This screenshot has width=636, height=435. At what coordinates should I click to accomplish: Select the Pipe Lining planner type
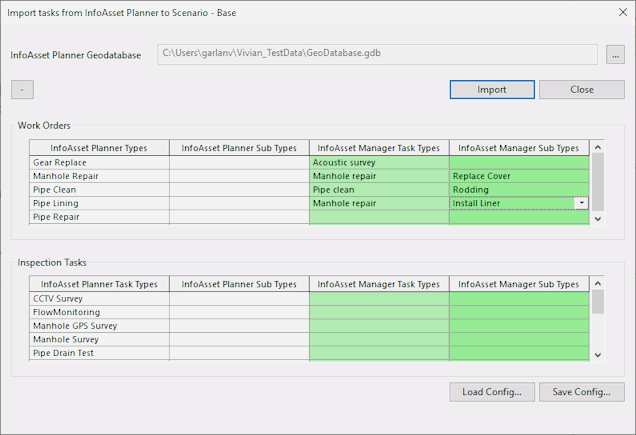(x=99, y=203)
